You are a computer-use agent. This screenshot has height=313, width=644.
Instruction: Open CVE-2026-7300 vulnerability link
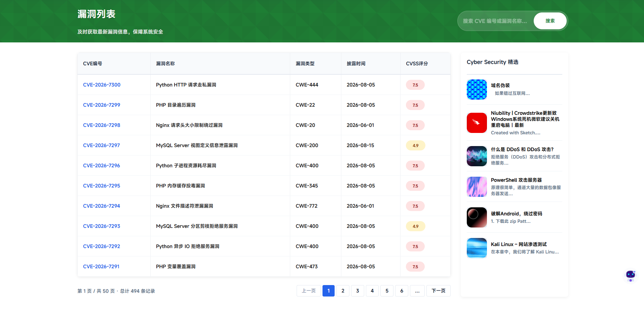pos(102,85)
